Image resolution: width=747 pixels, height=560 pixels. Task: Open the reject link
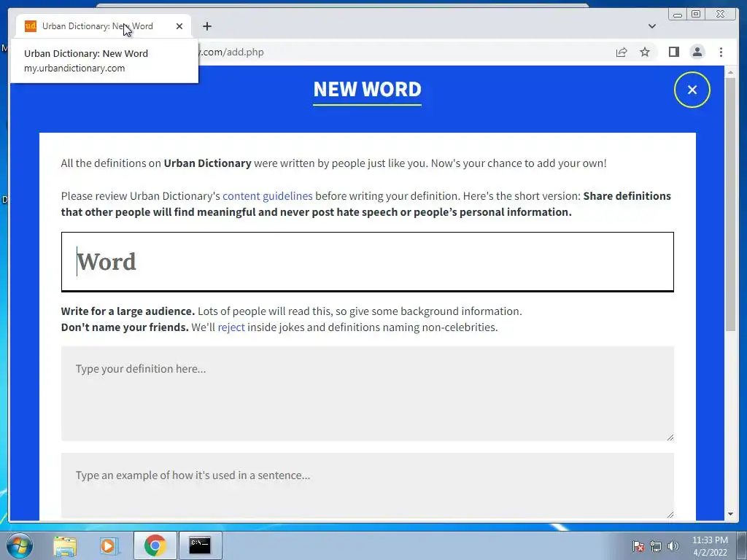point(231,327)
